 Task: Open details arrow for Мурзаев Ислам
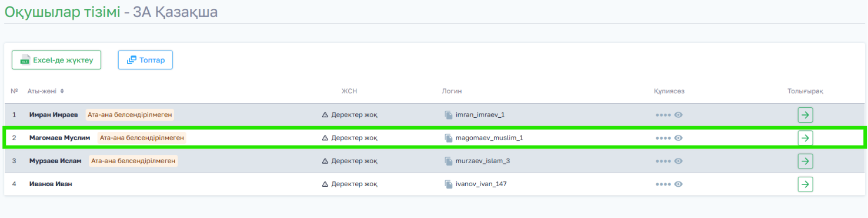click(805, 161)
